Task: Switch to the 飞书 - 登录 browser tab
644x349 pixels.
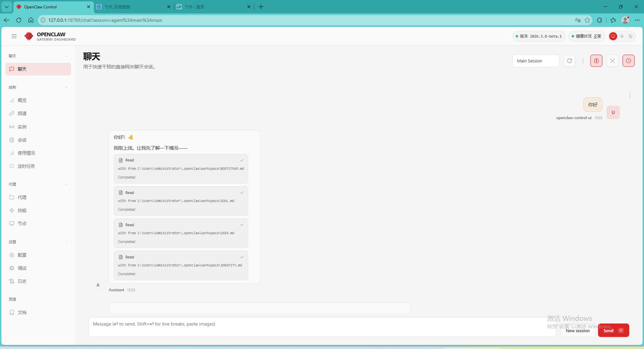Action: tap(213, 7)
